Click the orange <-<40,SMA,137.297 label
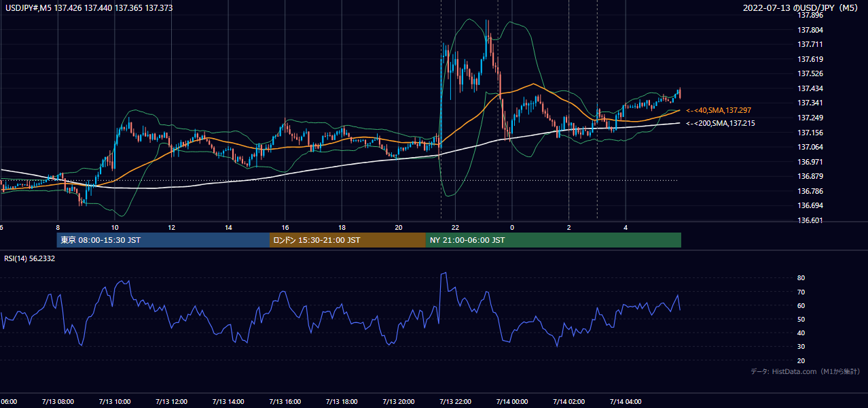Screen dimensions: 868x408 [x=718, y=110]
